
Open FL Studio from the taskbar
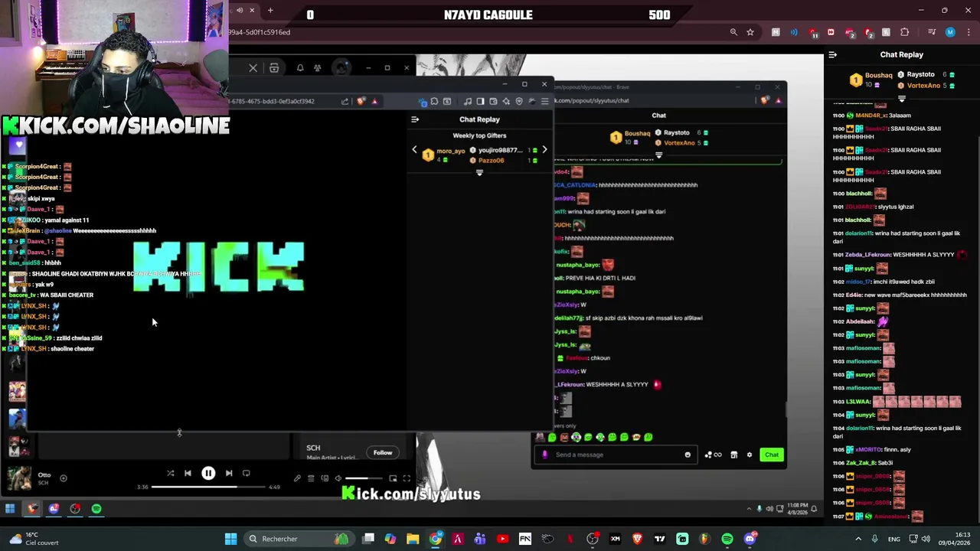[x=704, y=539]
